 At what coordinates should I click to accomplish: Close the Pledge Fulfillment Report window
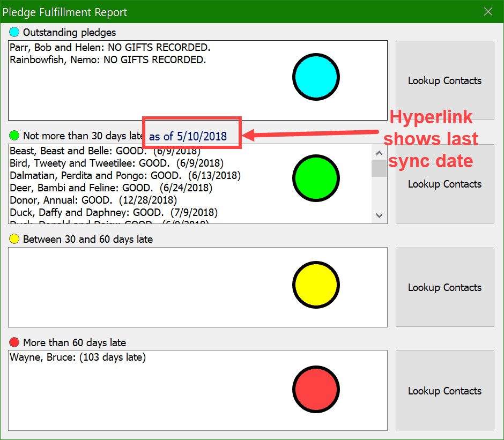(488, 12)
